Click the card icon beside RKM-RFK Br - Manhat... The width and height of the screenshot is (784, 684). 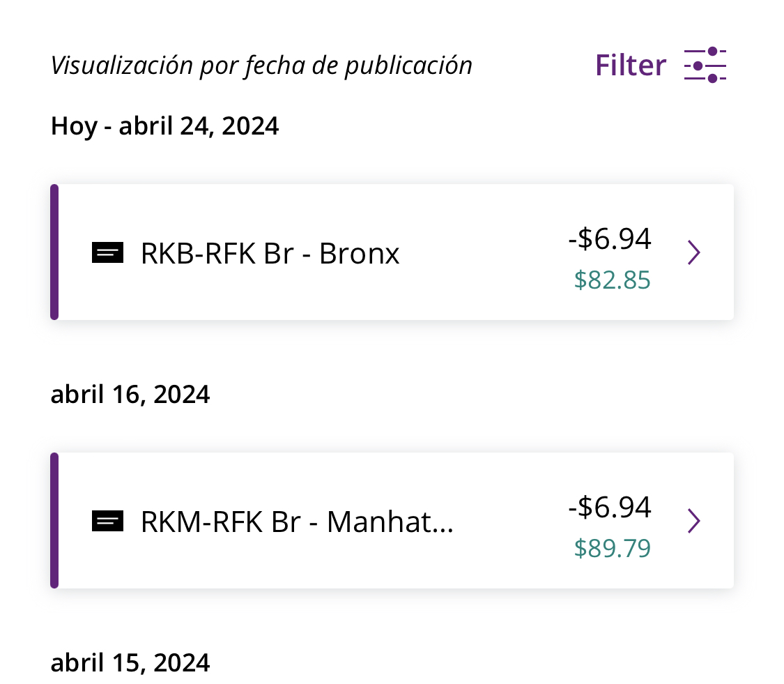pyautogui.click(x=107, y=521)
